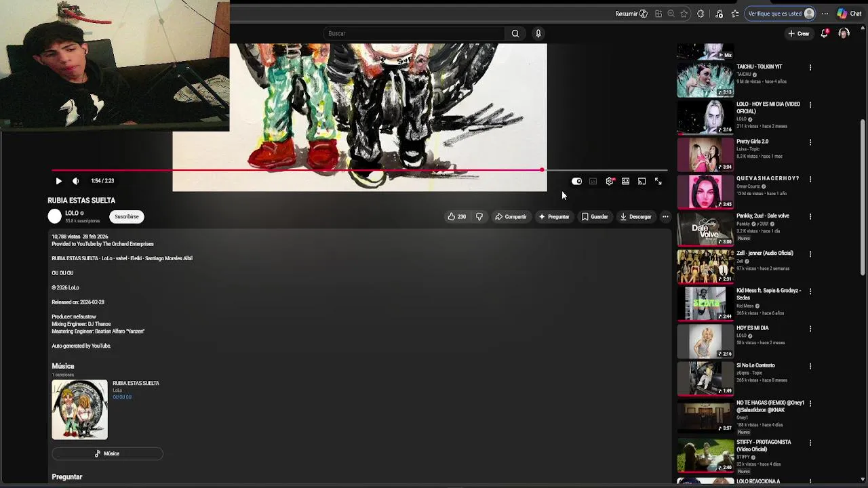Viewport: 868px width, 488px height.
Task: Cast video to a device
Action: pos(642,181)
